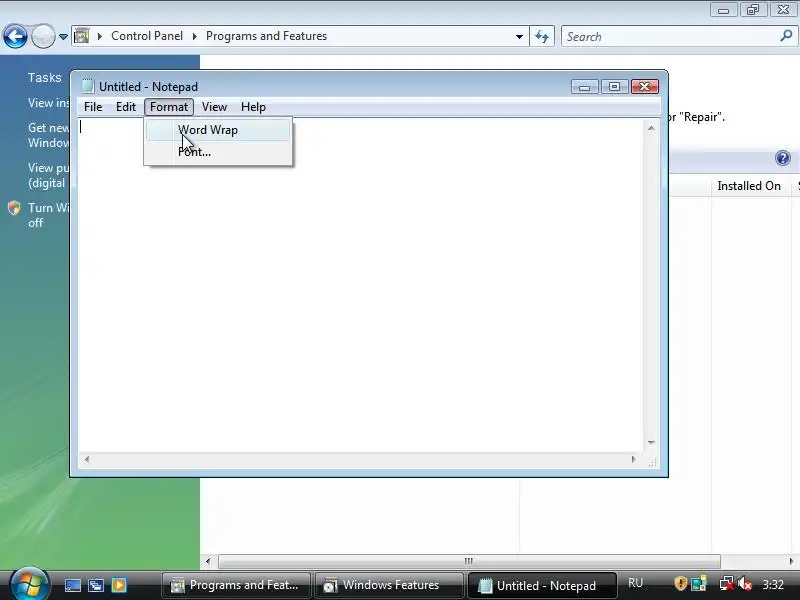Expand arrow before Control Panel breadcrumb
Screen dimensions: 800x600
(99, 36)
